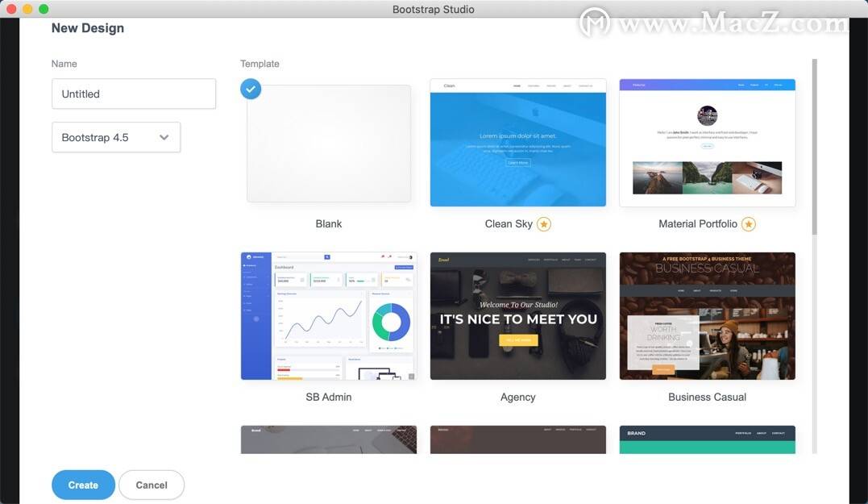Screen dimensions: 868x504
Task: Select the SB Admin template thumbnail
Action: point(329,316)
